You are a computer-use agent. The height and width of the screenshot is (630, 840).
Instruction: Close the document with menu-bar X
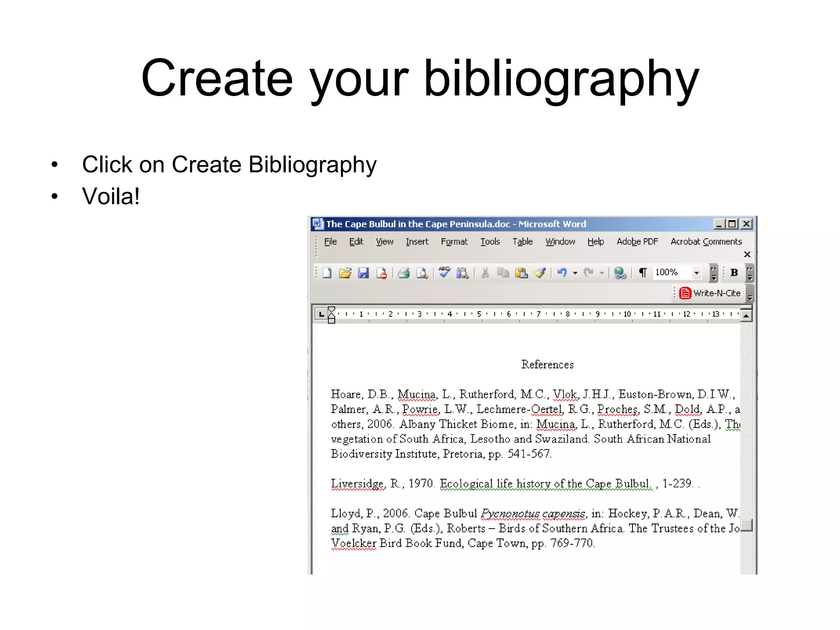pyautogui.click(x=747, y=254)
